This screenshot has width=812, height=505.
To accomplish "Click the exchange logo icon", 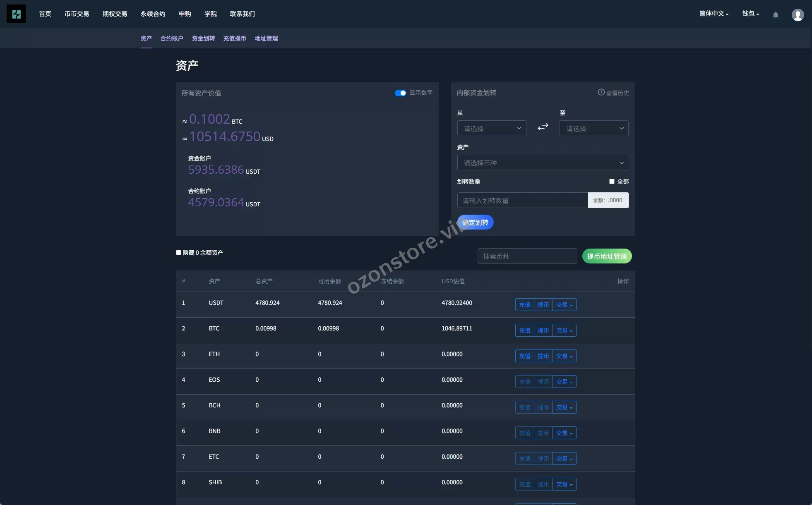I will coord(16,14).
